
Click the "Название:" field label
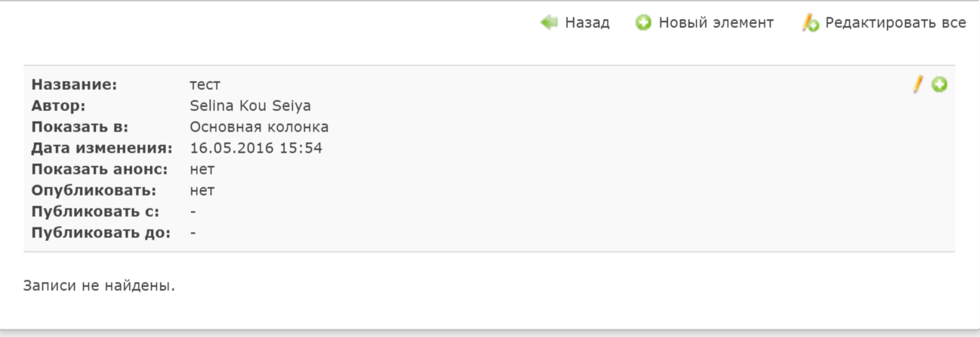(75, 85)
